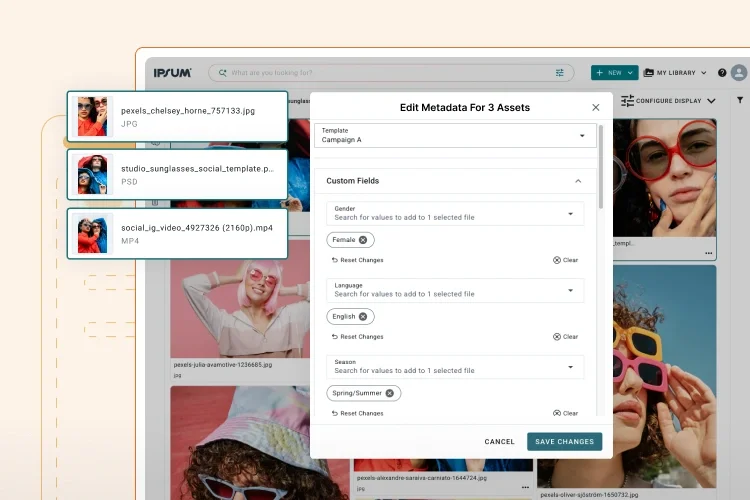Clear the Season field values

[565, 413]
